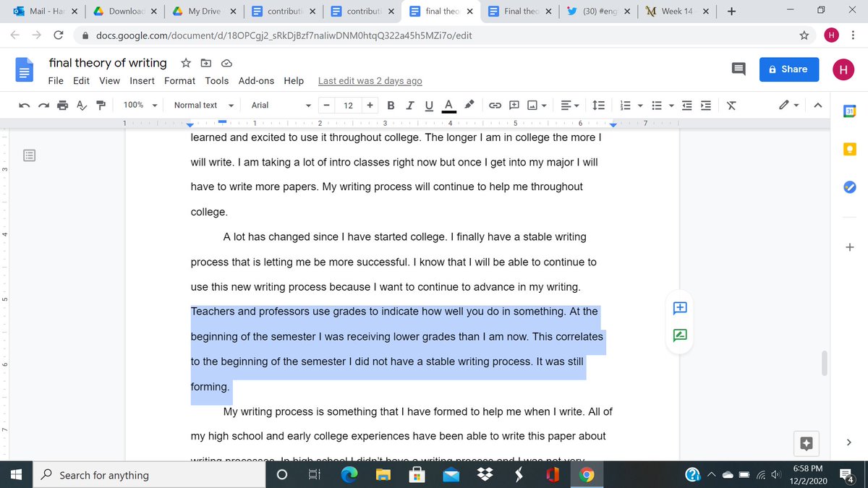Click the Explore button at bottom right
Screen dimensions: 868x488
(x=807, y=442)
